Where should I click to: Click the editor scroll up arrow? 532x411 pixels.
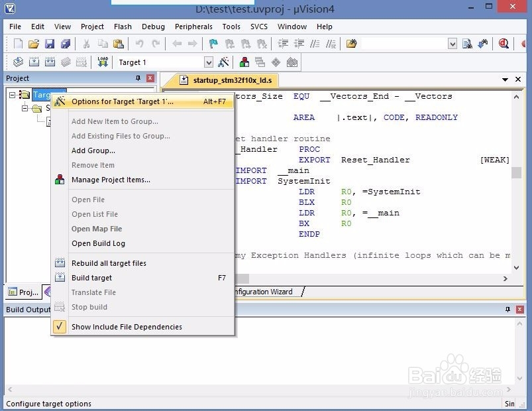coord(516,97)
